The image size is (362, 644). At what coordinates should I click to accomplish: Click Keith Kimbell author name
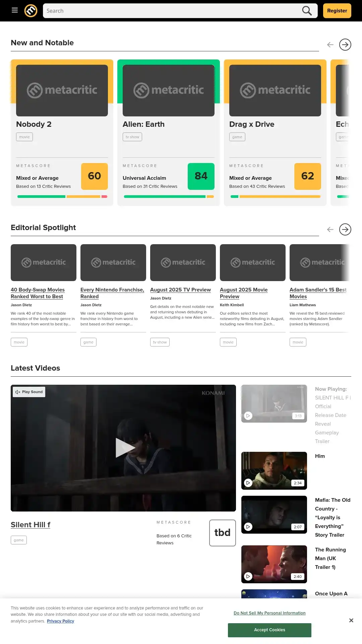(232, 305)
